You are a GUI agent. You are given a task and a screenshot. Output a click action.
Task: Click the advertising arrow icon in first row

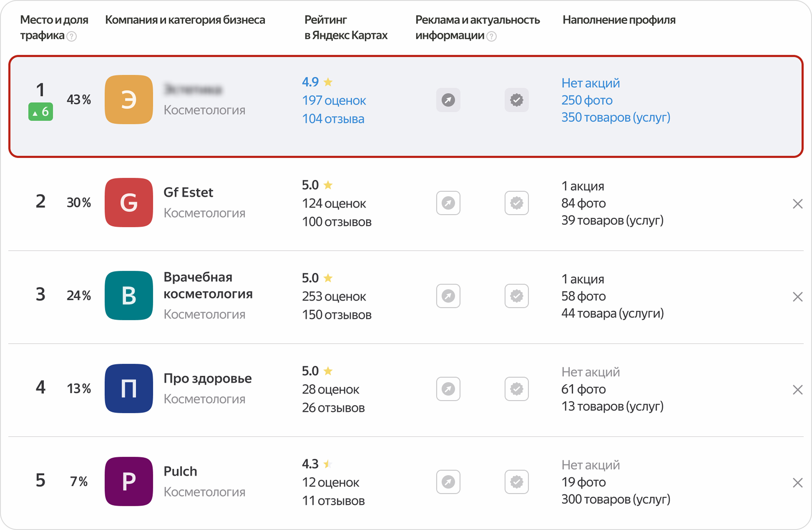[448, 100]
